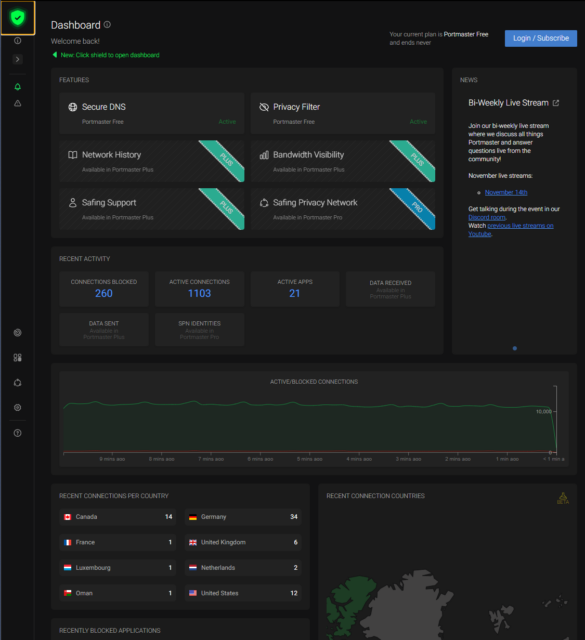This screenshot has height=640, width=585.
Task: Click the news carousel dot indicator
Action: pos(515,348)
